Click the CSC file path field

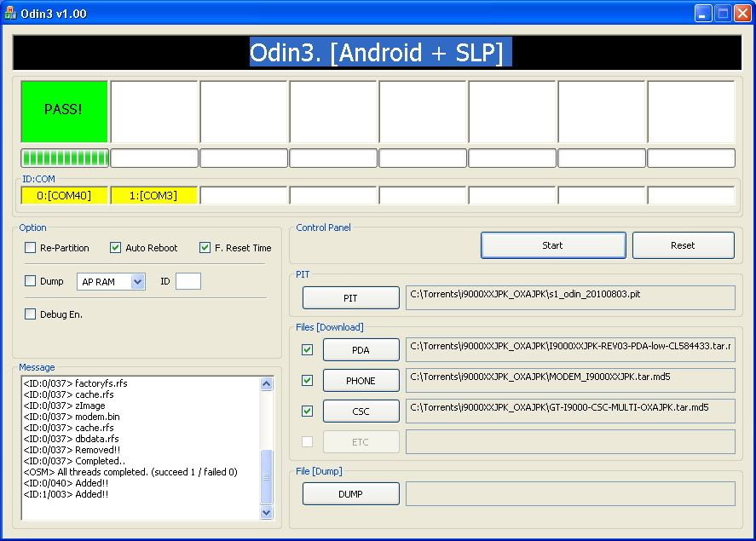pos(570,411)
